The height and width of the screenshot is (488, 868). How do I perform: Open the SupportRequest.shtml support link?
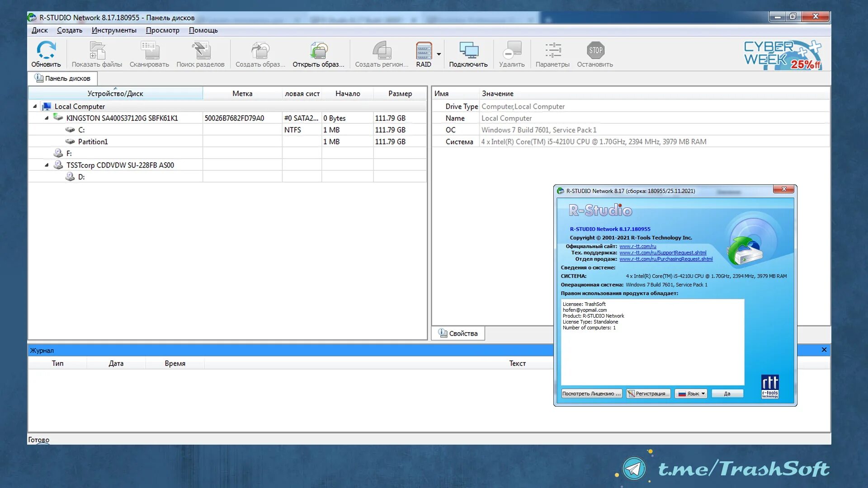[x=663, y=253]
